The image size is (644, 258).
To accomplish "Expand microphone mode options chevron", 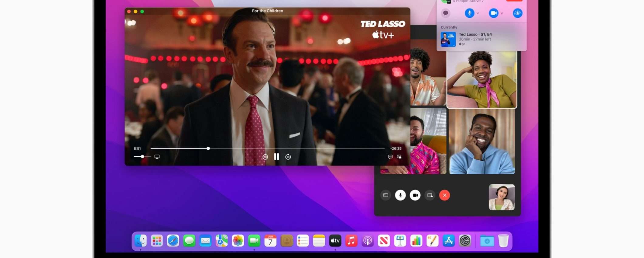I will (478, 13).
